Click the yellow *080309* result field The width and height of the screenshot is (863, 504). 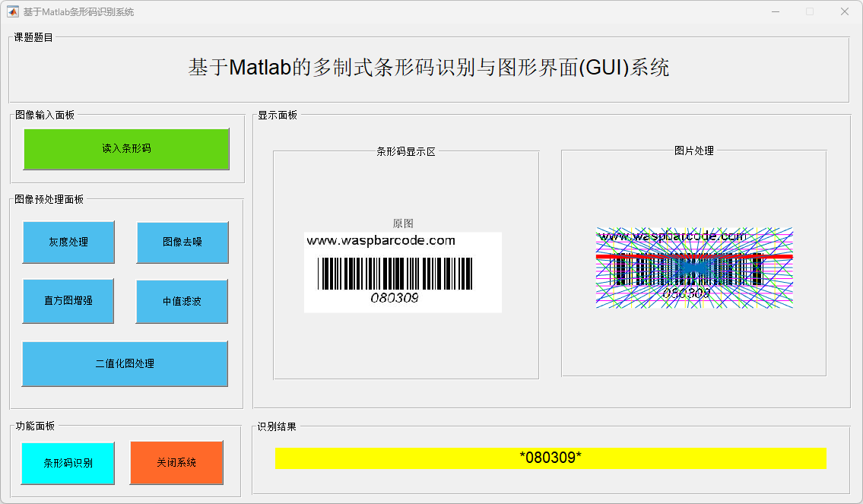[x=550, y=458]
